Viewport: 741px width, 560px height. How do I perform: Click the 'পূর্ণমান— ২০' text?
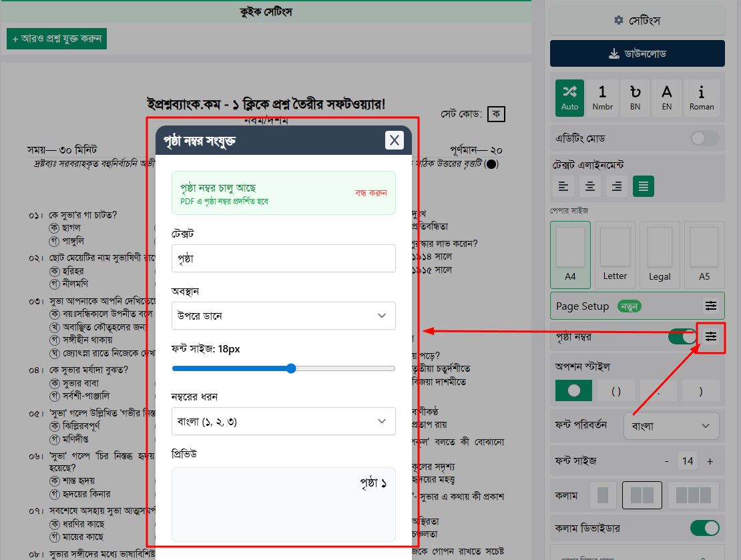(x=476, y=150)
